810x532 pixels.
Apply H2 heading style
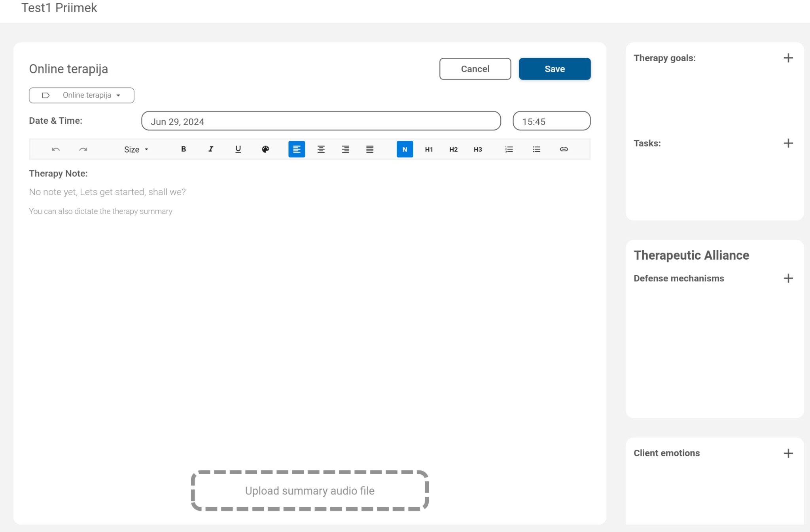coord(453,149)
